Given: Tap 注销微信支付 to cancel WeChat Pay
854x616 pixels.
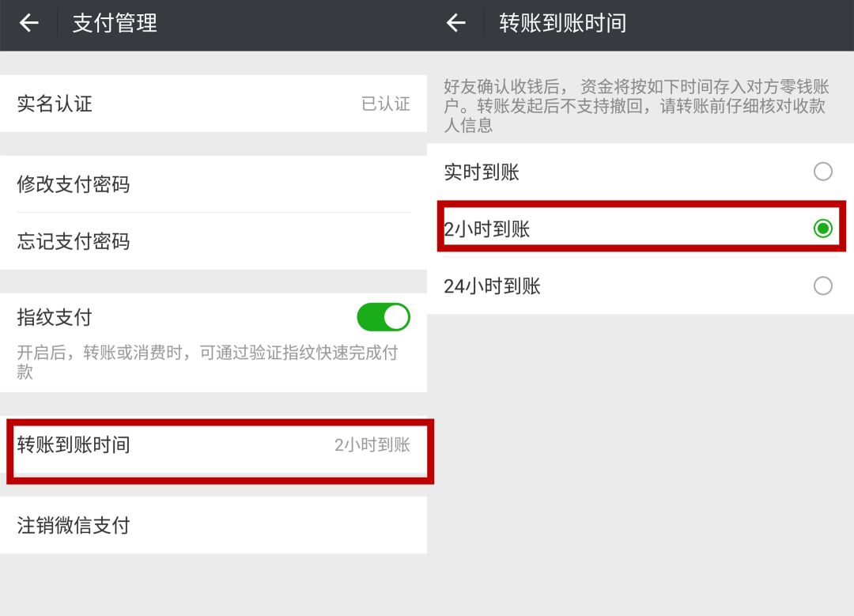Looking at the screenshot, I should tap(213, 525).
